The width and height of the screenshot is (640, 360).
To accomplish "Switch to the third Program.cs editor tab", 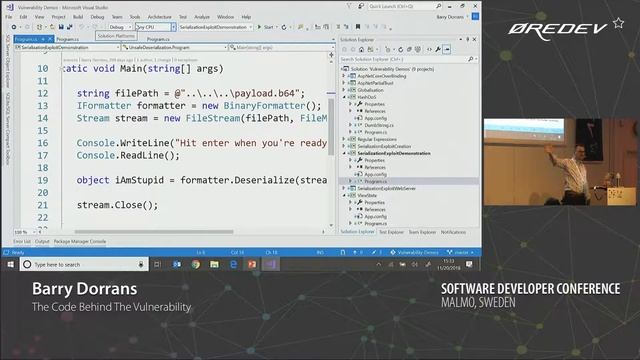I will click(158, 39).
